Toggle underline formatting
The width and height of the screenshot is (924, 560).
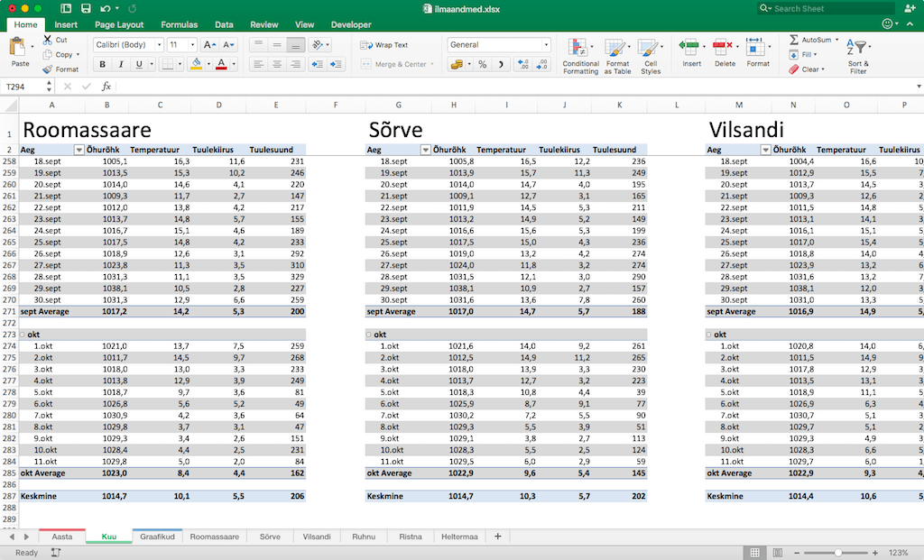[139, 64]
